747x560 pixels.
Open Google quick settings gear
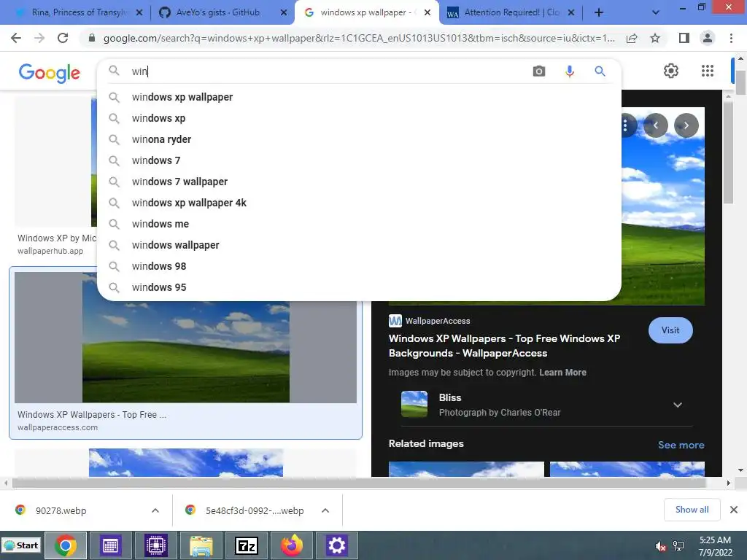[x=671, y=71]
